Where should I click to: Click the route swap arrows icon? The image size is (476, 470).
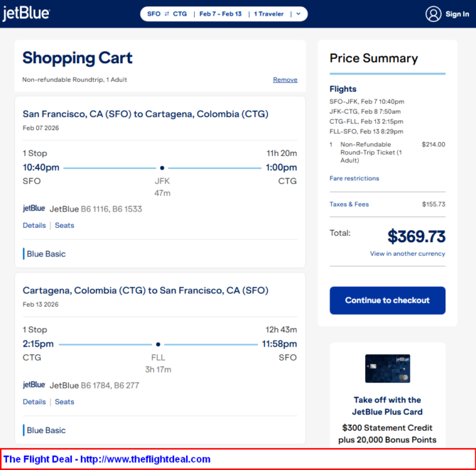[x=167, y=14]
